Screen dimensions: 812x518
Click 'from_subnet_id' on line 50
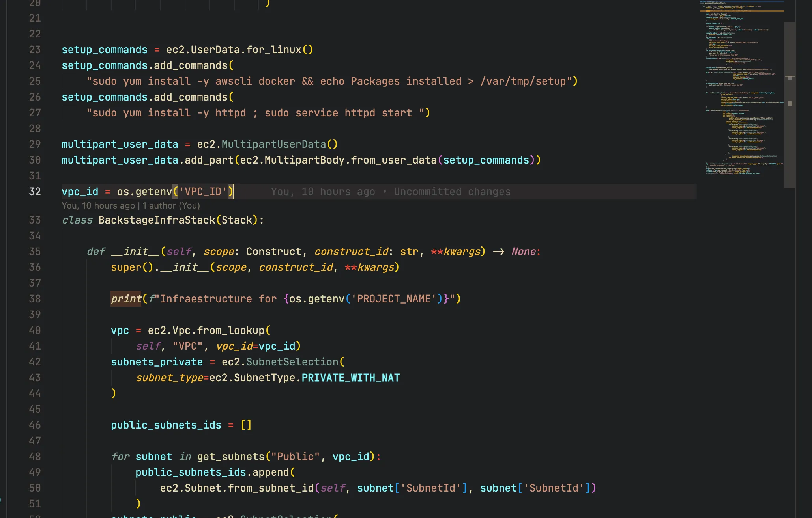click(270, 488)
